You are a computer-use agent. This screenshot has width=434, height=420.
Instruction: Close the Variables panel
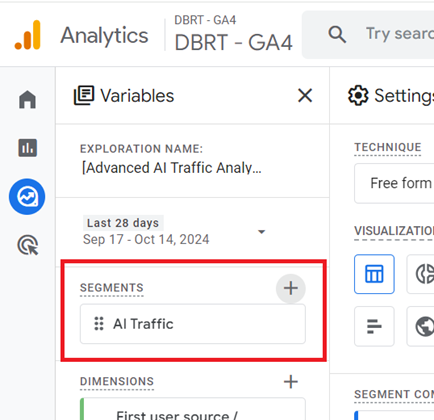(305, 96)
